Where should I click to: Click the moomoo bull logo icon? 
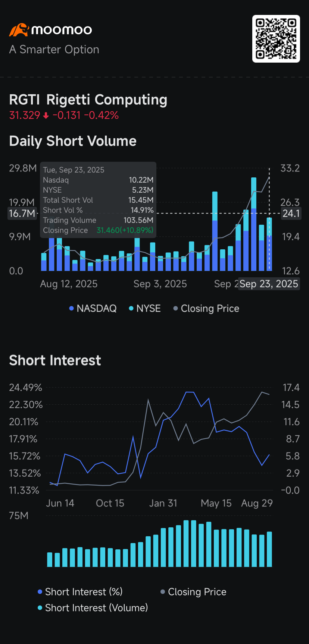(x=19, y=30)
